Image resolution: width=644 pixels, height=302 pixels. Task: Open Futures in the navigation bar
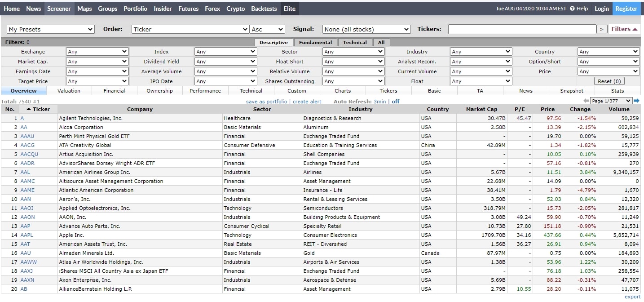[x=188, y=9]
